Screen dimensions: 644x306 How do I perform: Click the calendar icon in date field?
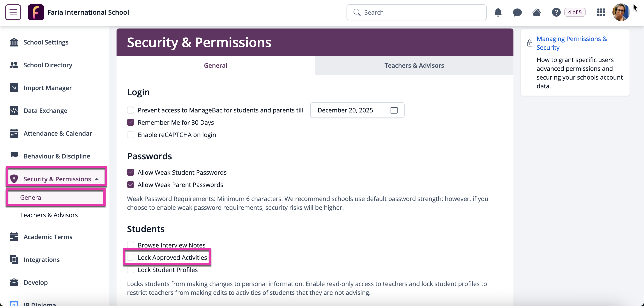point(394,110)
